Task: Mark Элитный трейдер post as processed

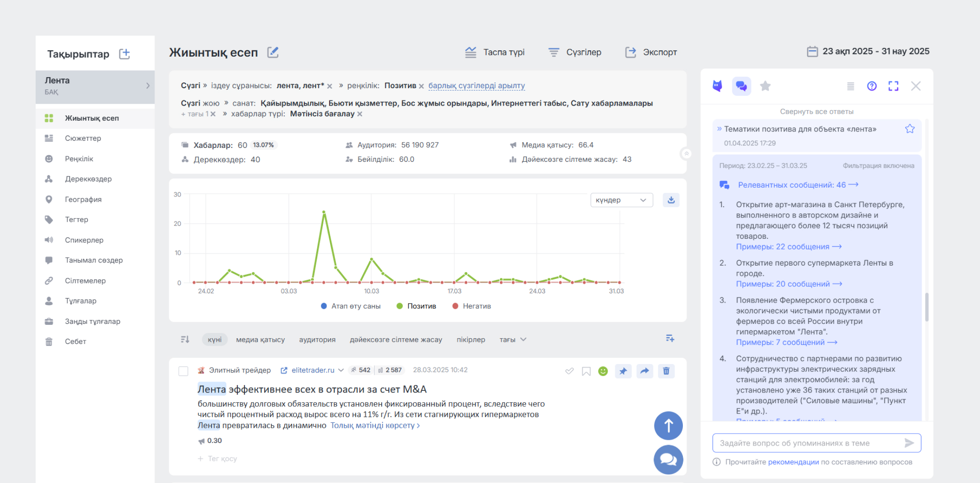Action: click(x=569, y=371)
